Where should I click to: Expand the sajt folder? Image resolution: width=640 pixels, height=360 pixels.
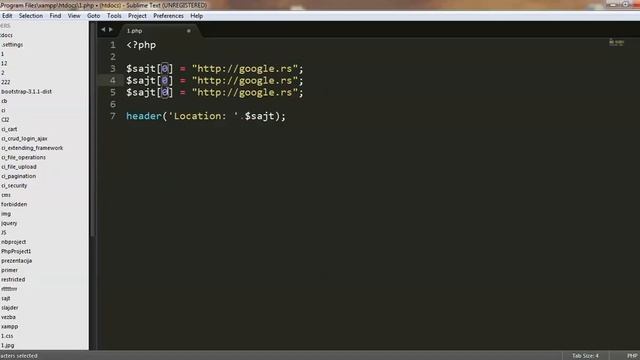[x=6, y=298]
